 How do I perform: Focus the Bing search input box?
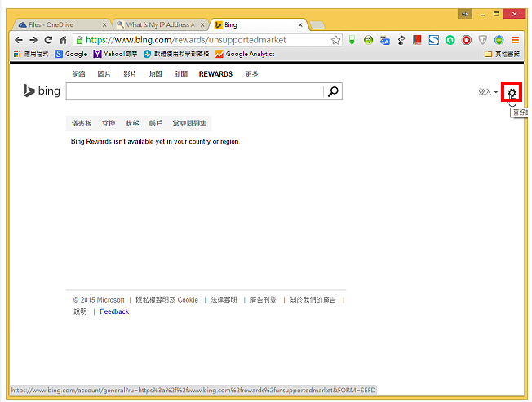click(x=195, y=91)
